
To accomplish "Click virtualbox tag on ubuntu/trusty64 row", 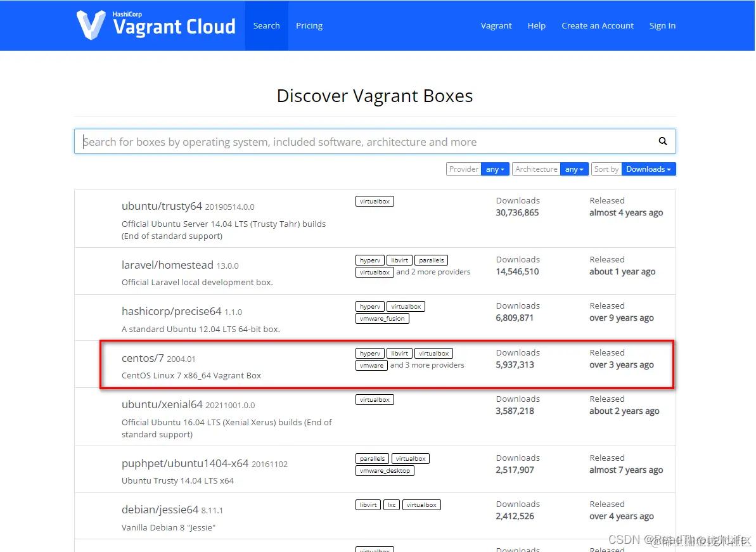I will [375, 201].
